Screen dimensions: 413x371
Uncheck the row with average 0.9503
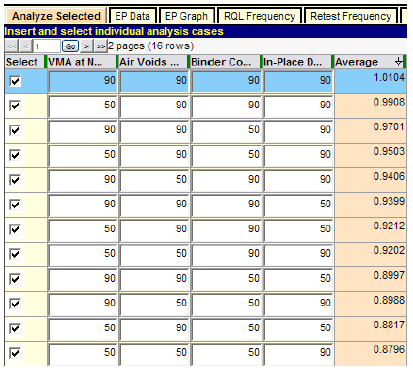pyautogui.click(x=15, y=155)
